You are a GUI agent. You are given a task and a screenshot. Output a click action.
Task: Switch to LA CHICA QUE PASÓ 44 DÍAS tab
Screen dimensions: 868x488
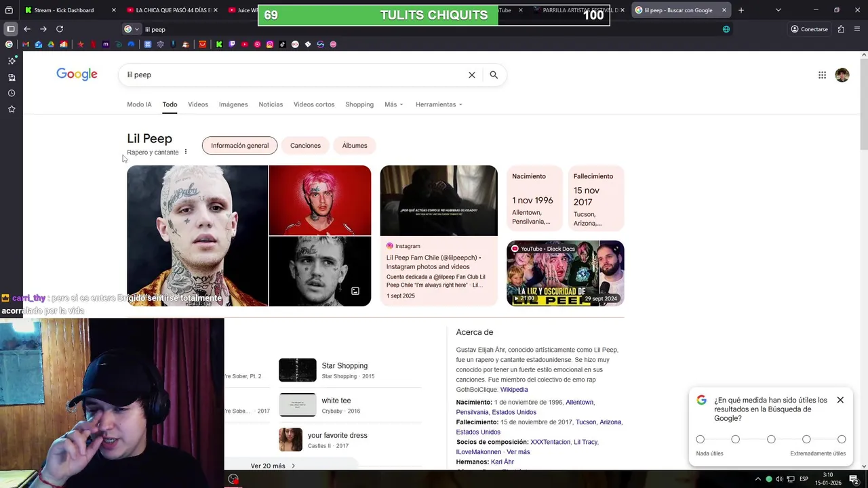[171, 10]
